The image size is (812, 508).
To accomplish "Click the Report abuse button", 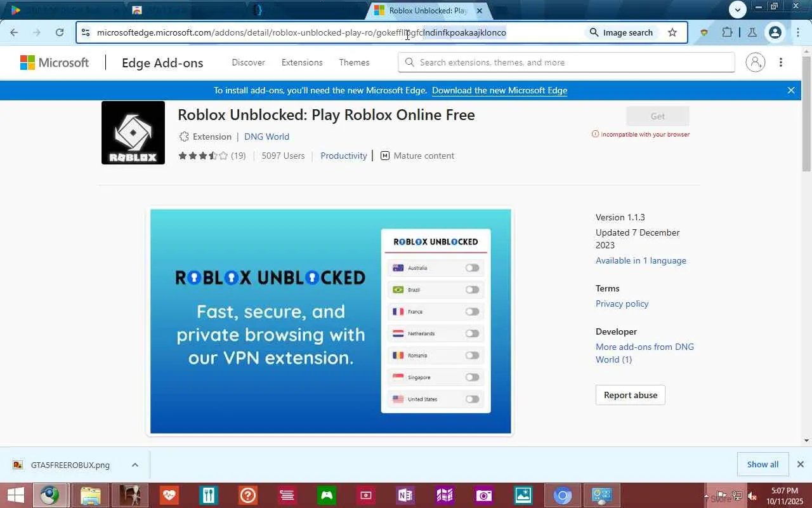I will click(631, 395).
